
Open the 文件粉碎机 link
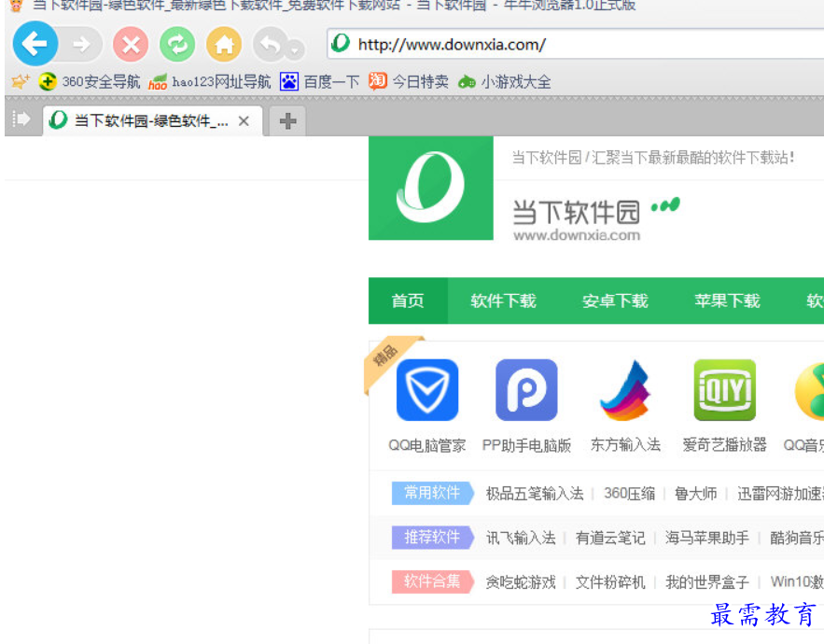[610, 582]
